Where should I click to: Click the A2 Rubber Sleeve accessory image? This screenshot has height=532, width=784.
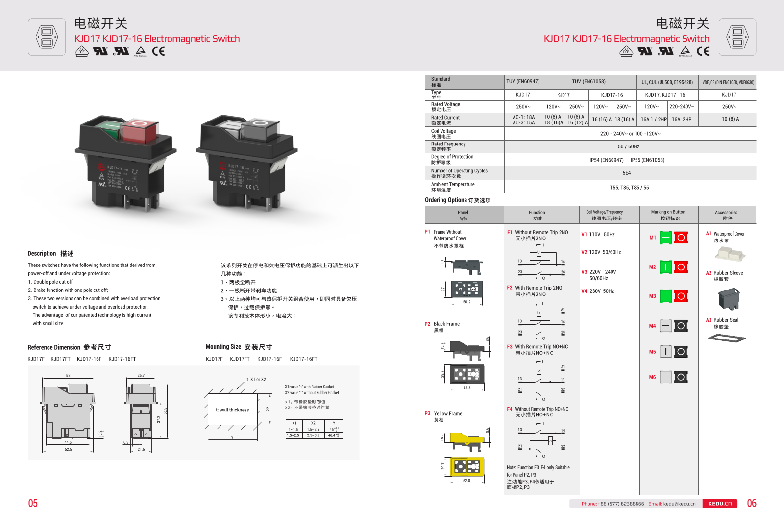pyautogui.click(x=729, y=299)
